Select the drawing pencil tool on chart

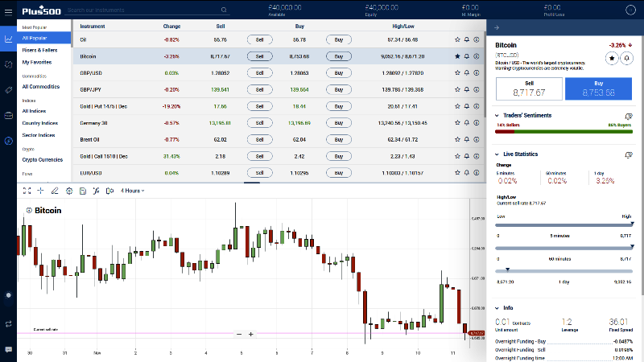point(54,191)
